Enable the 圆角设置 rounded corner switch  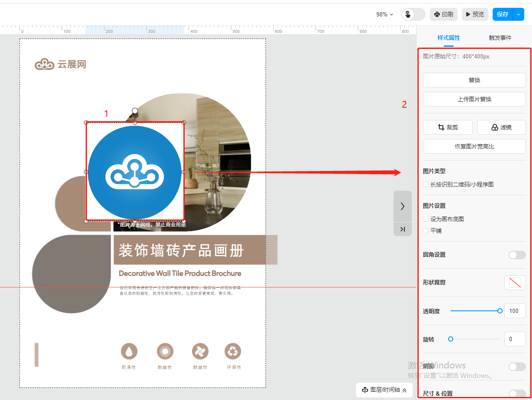pos(517,255)
